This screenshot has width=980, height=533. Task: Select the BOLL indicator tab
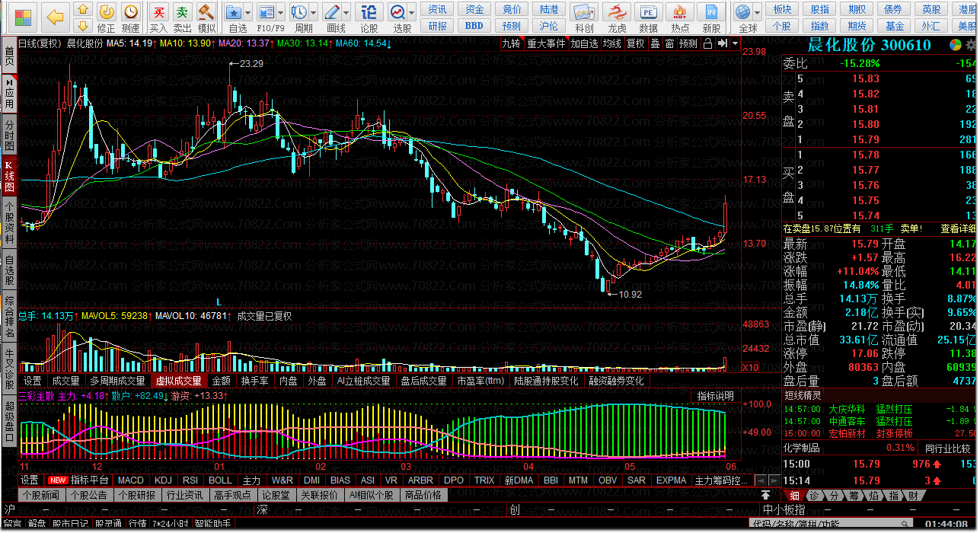point(220,480)
